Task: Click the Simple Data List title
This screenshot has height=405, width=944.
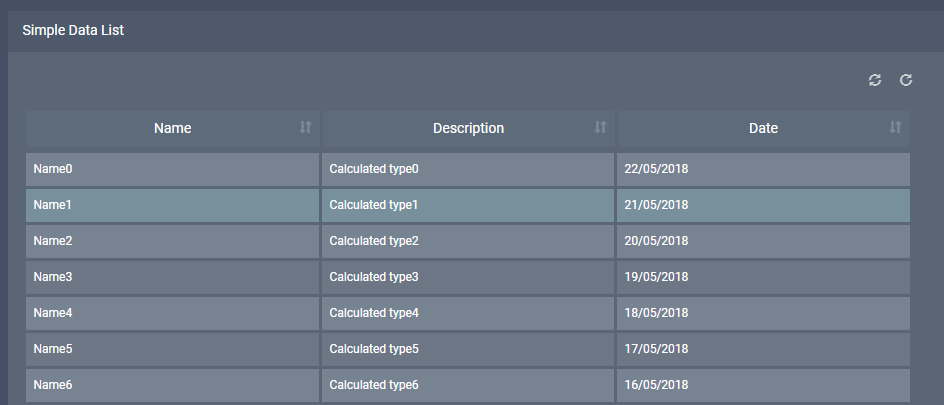Action: tap(73, 30)
